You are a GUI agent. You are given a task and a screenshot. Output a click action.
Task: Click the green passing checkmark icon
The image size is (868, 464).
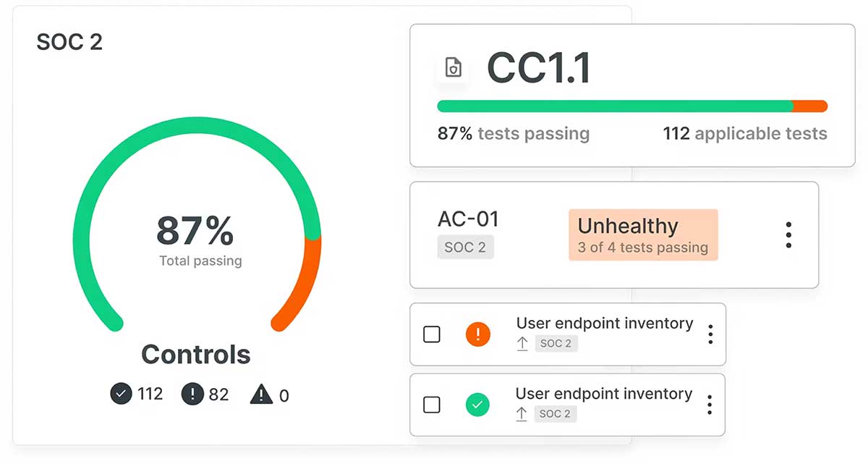point(477,405)
